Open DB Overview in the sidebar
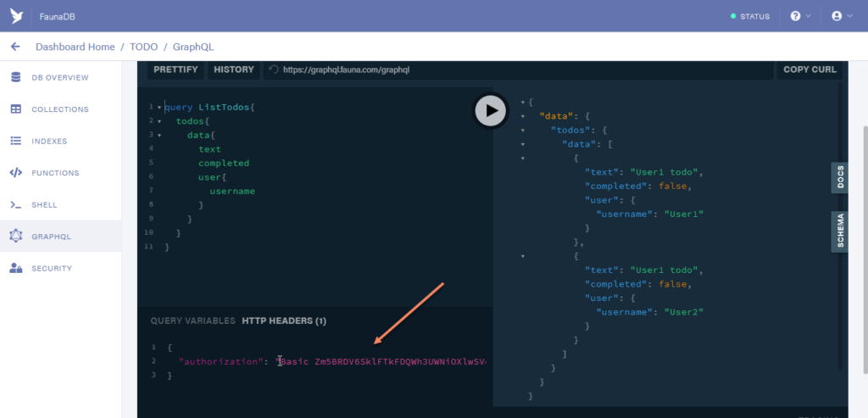The image size is (868, 418). click(x=60, y=77)
